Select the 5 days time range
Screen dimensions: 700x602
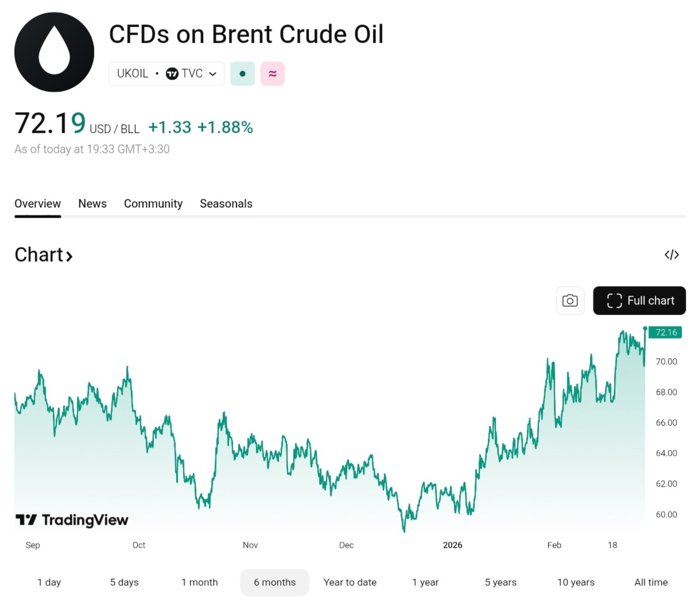pyautogui.click(x=124, y=582)
